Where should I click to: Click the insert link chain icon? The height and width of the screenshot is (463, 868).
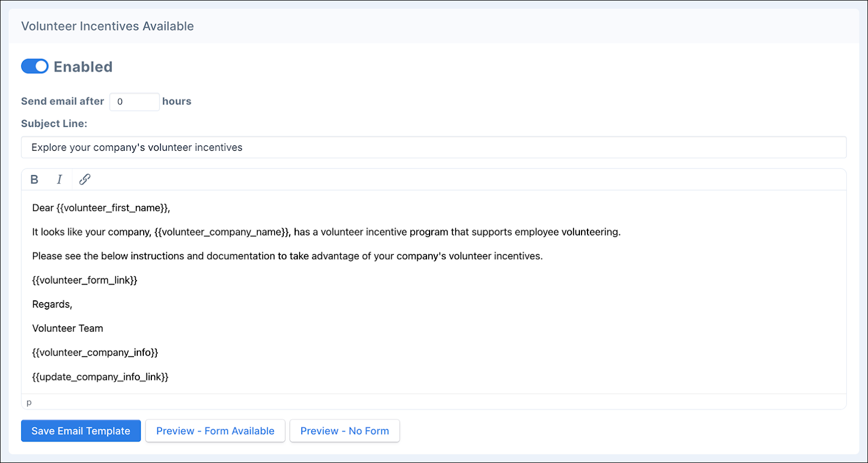point(85,179)
